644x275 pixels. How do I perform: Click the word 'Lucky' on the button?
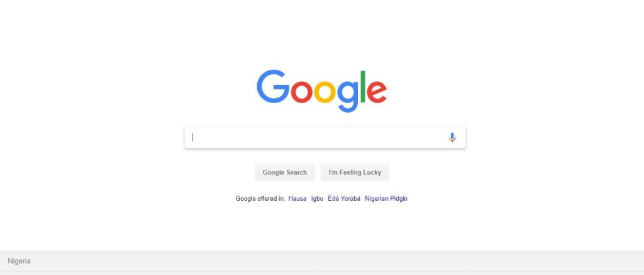click(372, 172)
